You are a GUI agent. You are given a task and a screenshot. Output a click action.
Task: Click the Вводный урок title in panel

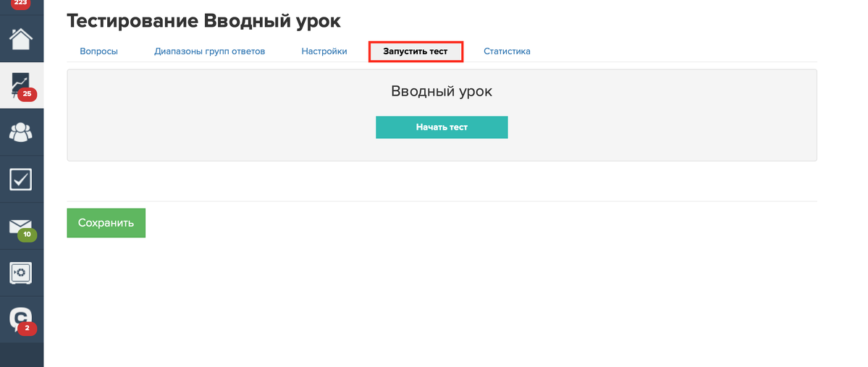click(x=442, y=92)
